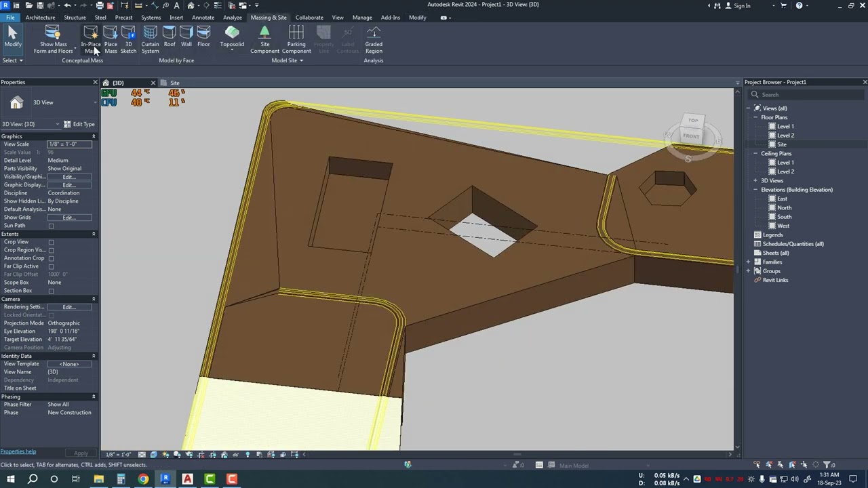
Task: Click the print icon in quick access toolbar
Action: (100, 5)
